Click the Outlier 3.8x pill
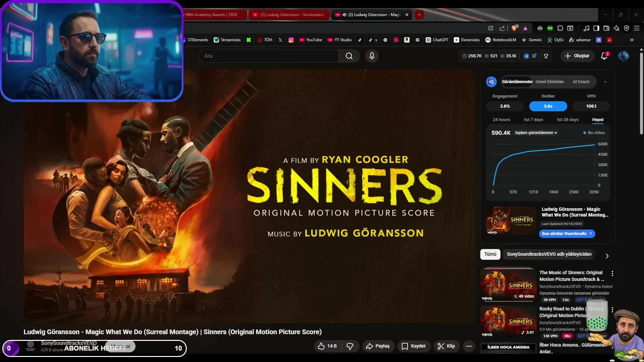644x362 pixels. 548,106
